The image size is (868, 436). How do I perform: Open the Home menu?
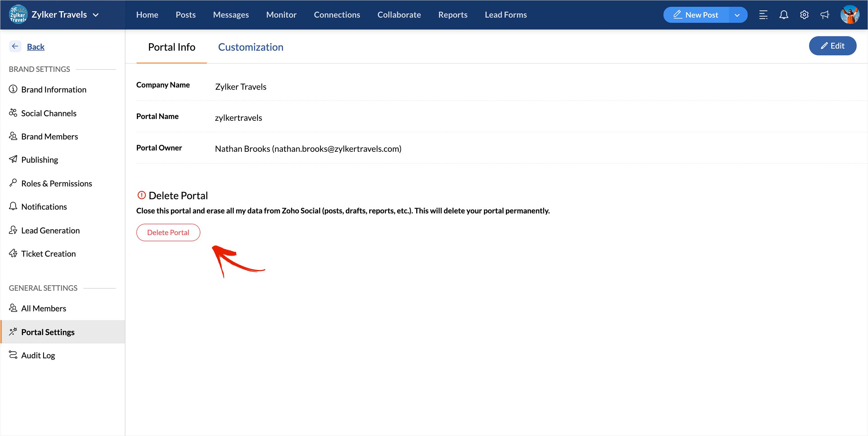(x=147, y=15)
